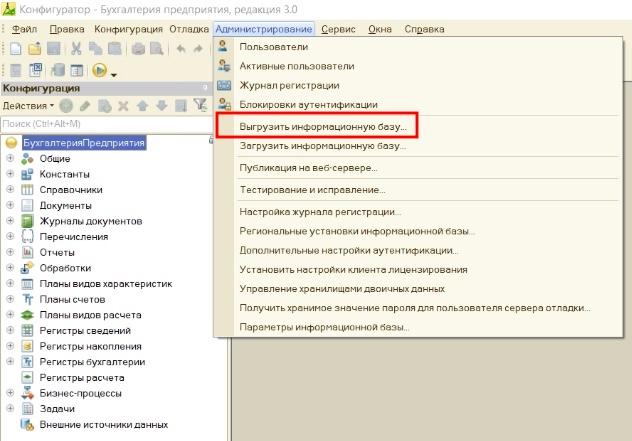Open Параметры информационной базы entry
632x441 pixels.
point(324,327)
